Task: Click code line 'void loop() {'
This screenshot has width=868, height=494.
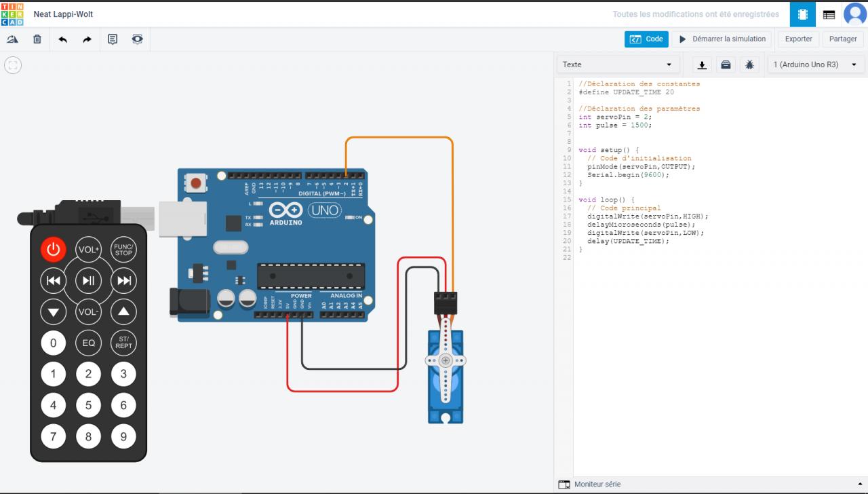Action: [607, 199]
